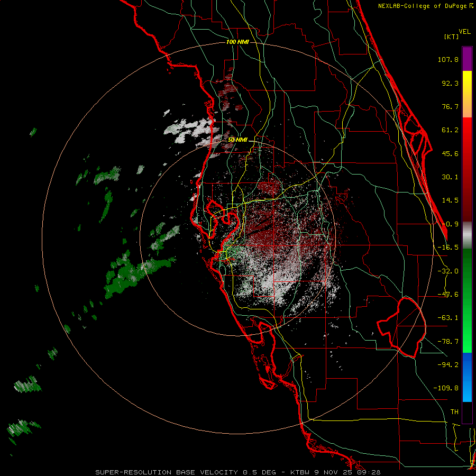This screenshot has width=476, height=476.
Task: Click the -0.9 legend value
Action: click(450, 224)
